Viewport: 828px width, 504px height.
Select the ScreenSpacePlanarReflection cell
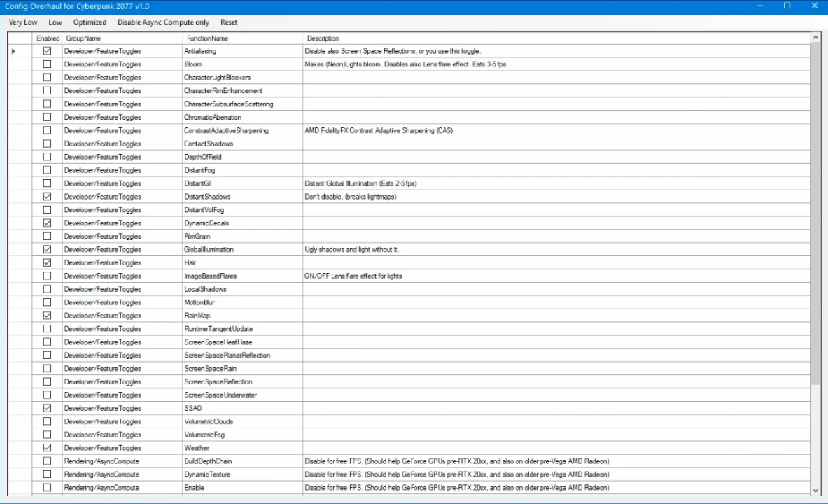[242, 356]
